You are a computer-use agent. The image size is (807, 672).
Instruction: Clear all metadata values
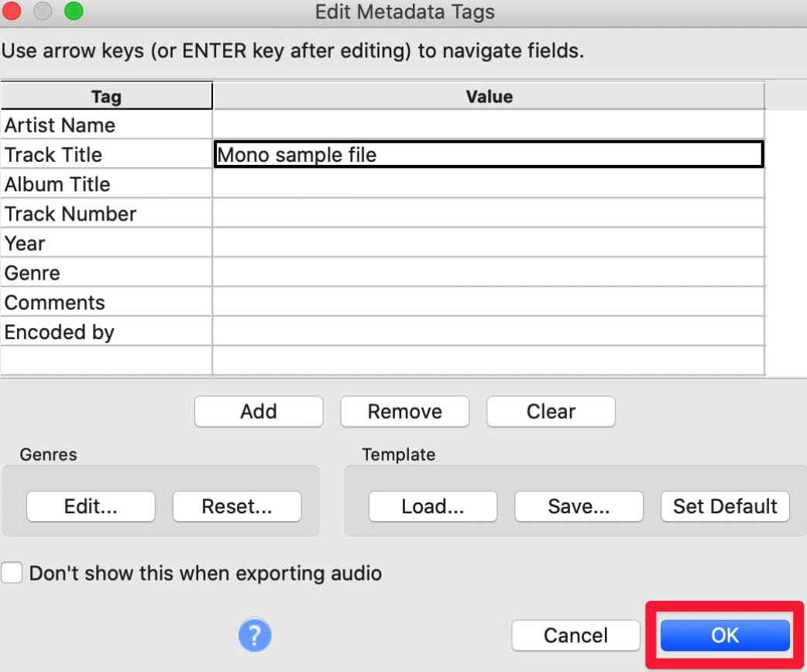(x=551, y=411)
